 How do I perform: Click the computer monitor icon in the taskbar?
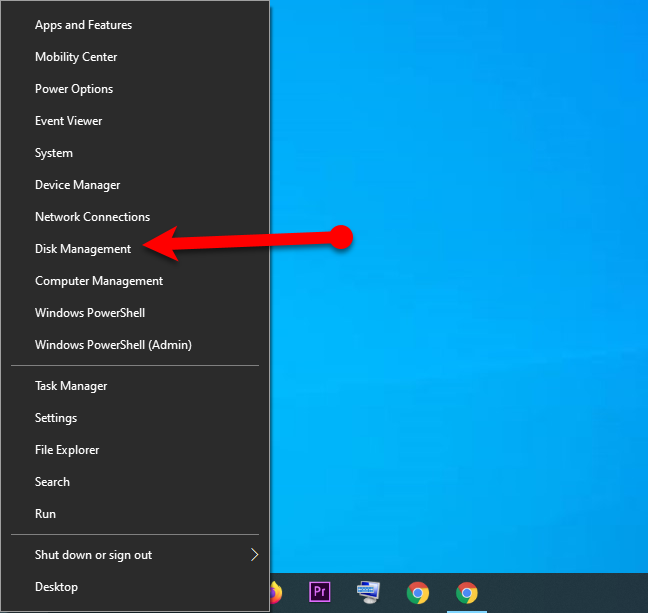tap(369, 592)
